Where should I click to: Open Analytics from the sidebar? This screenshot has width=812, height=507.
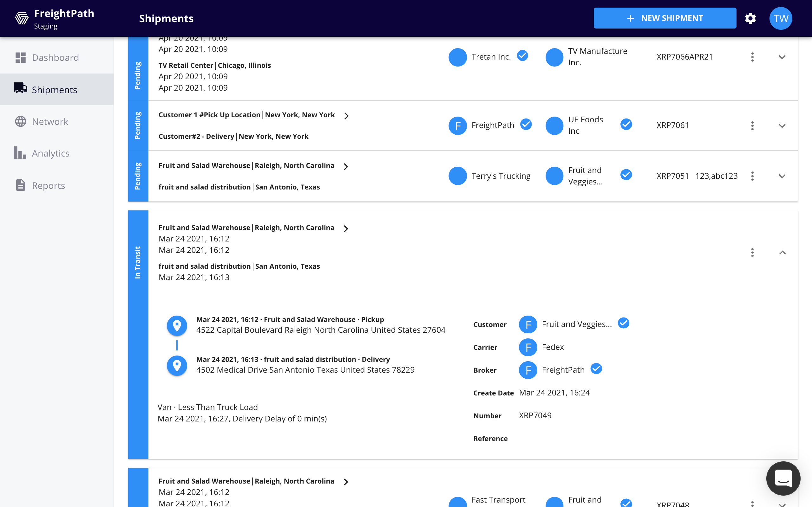click(51, 153)
